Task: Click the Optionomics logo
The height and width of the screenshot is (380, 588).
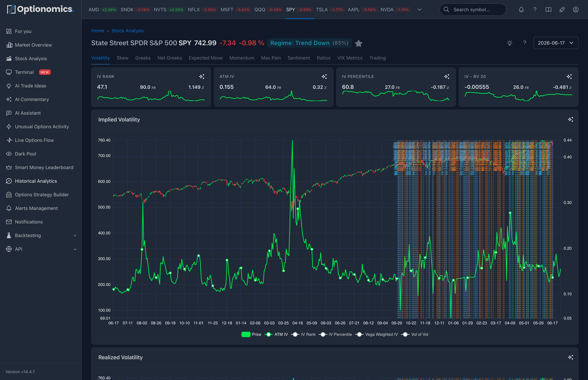Action: [40, 9]
